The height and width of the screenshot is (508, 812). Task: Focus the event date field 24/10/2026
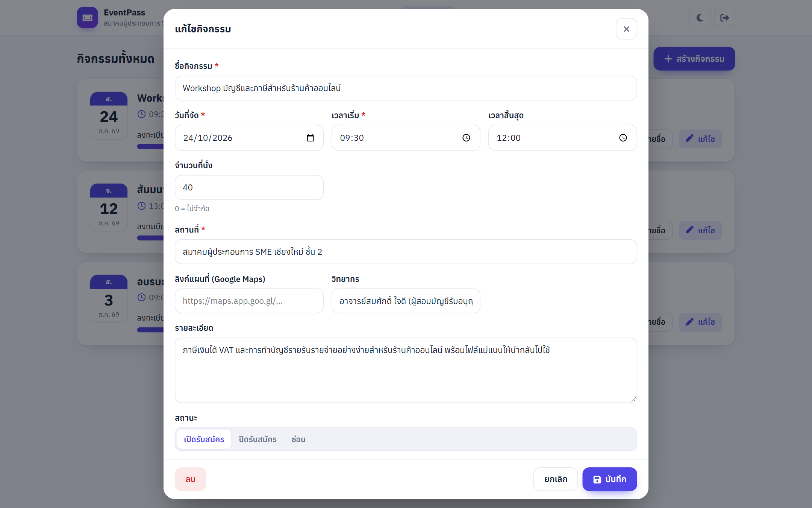click(249, 138)
